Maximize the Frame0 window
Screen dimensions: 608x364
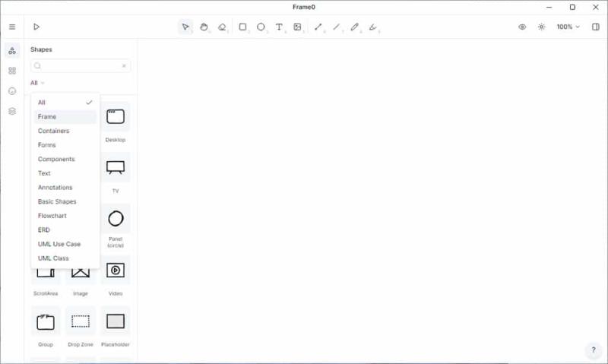point(572,7)
